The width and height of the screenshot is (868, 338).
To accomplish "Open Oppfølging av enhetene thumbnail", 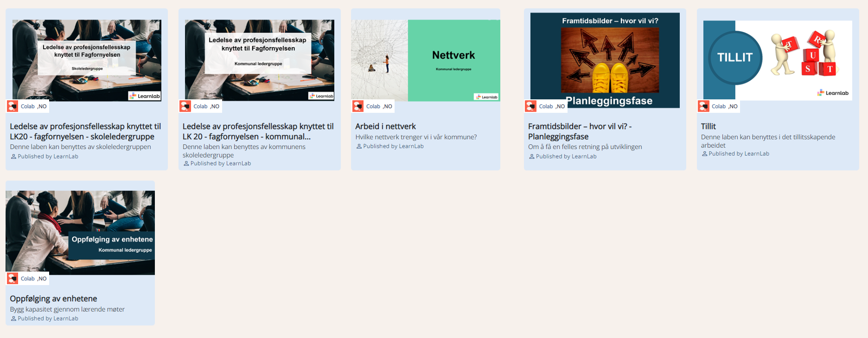I will coord(80,232).
